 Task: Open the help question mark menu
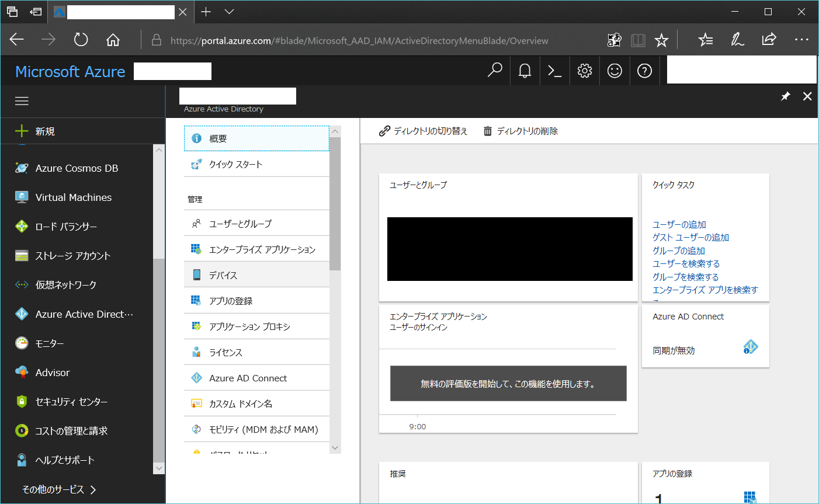coord(644,71)
